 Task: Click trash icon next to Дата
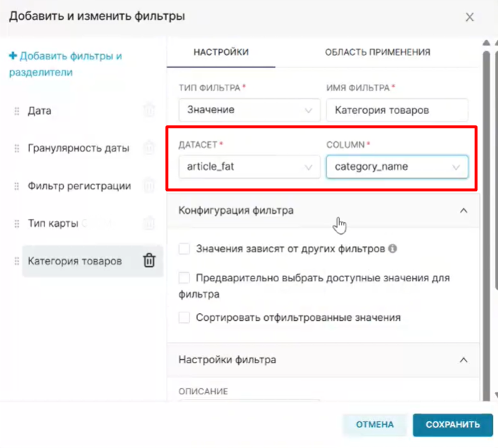[x=149, y=111]
